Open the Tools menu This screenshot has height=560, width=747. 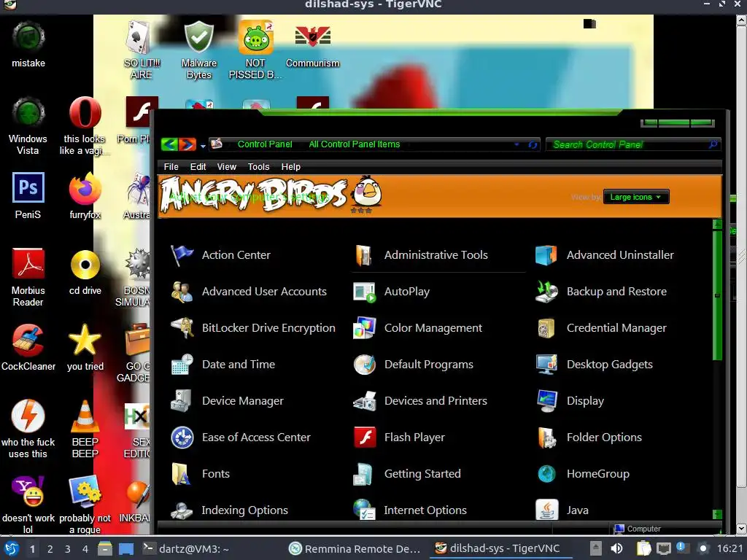click(x=259, y=167)
